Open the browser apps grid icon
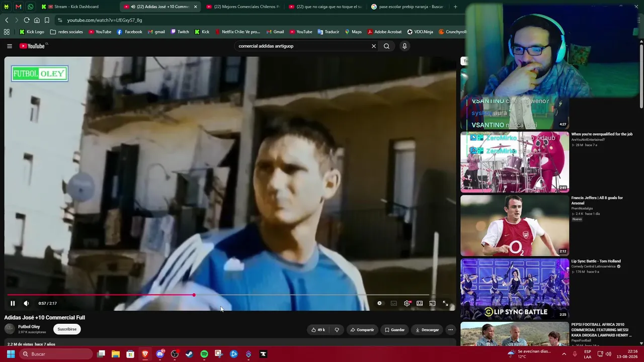This screenshot has height=362, width=644. tap(7, 32)
